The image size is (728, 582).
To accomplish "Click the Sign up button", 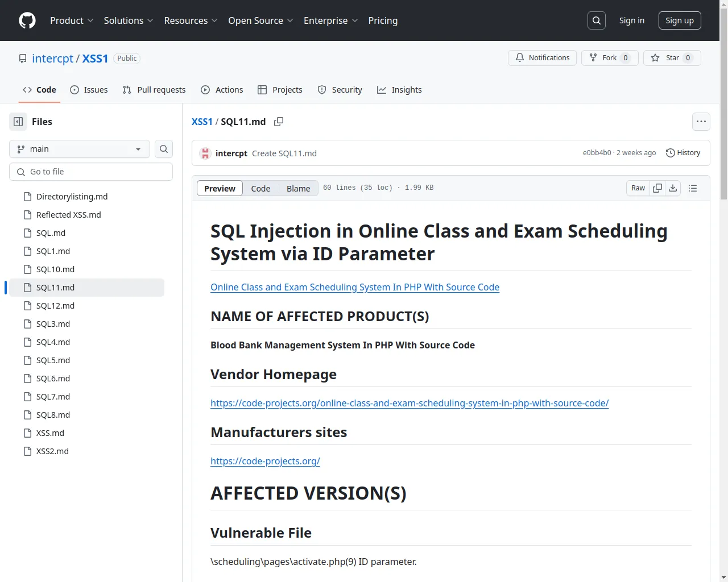I will point(680,20).
